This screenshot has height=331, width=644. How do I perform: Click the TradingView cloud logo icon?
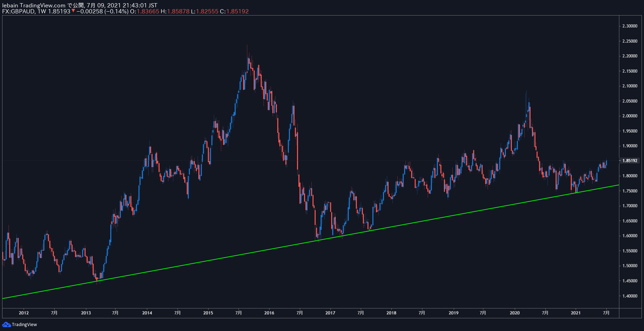[6, 324]
